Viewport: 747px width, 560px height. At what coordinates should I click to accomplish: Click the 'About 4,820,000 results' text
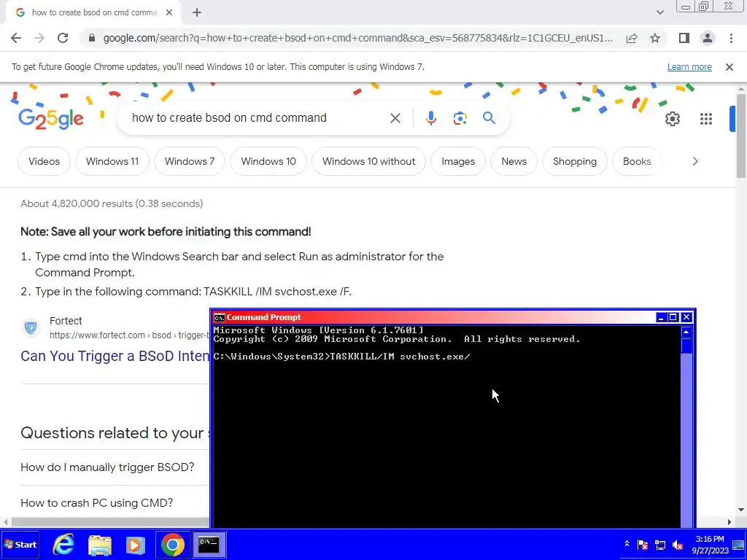click(x=112, y=204)
